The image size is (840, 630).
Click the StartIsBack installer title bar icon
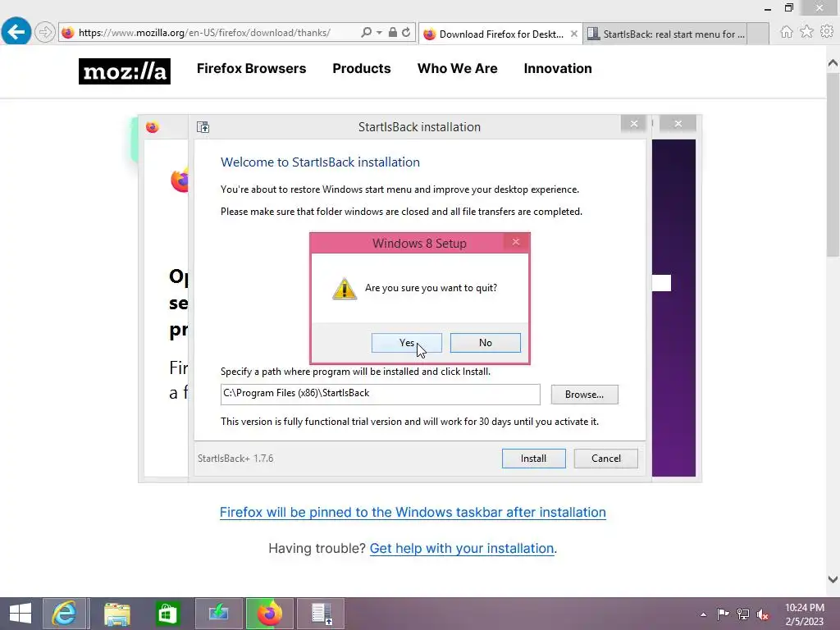click(203, 127)
